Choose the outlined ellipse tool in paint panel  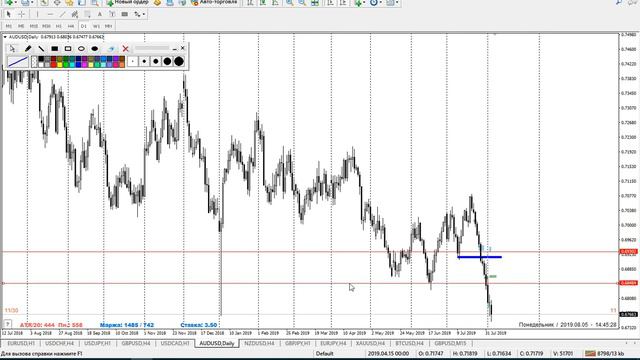click(81, 49)
